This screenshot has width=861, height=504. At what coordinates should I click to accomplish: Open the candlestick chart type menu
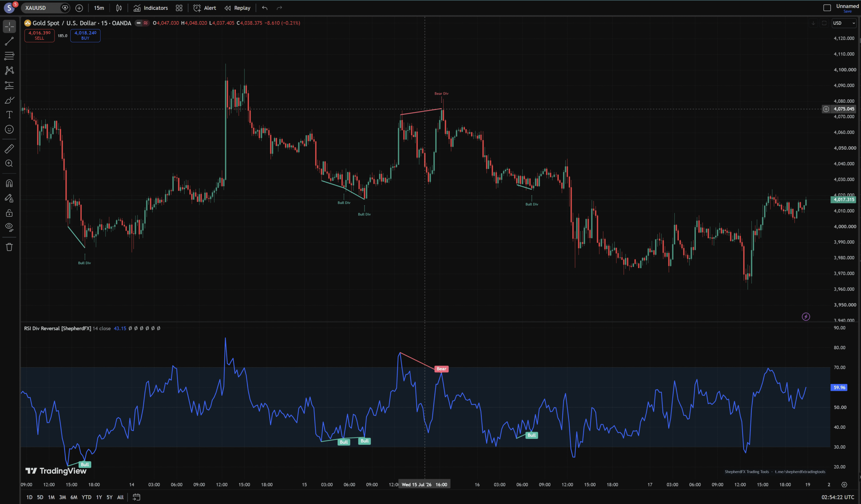click(119, 8)
